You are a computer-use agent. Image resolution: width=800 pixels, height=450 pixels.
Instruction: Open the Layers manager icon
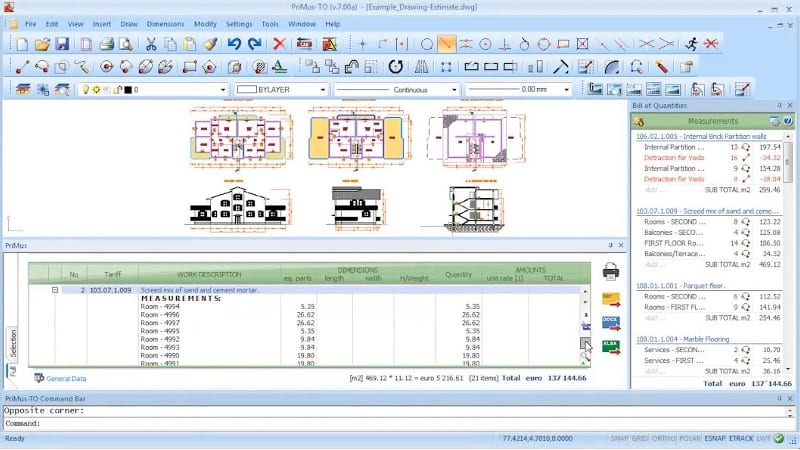(23, 89)
